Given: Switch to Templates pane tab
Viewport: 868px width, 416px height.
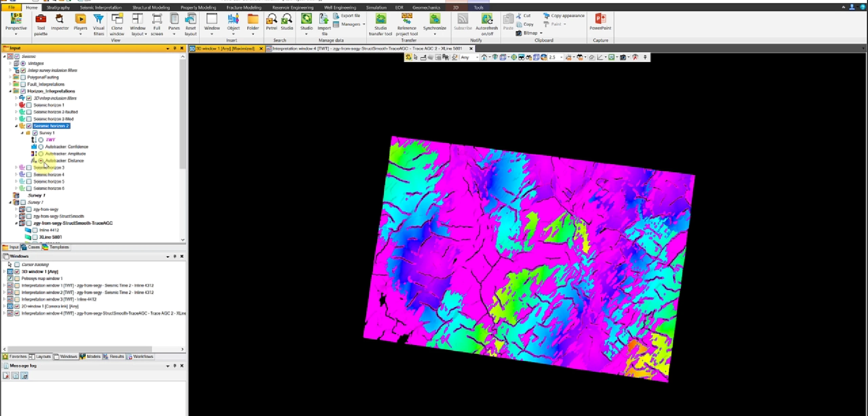Looking at the screenshot, I should [56, 247].
